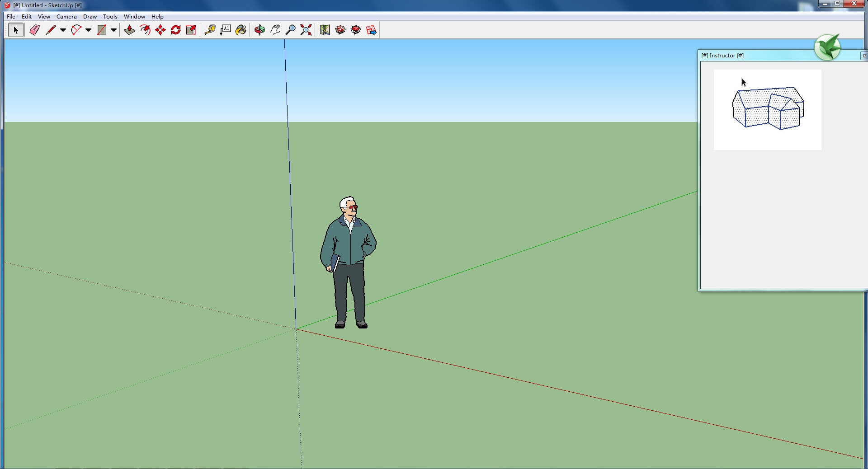Activate the Tape Measure tool
Viewport: 868px width, 469px height.
[210, 30]
